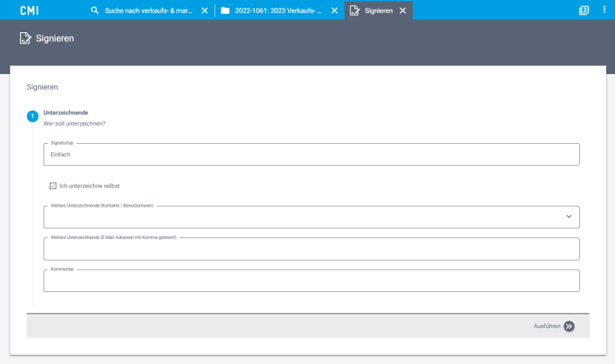This screenshot has height=364, width=615.
Task: Focus the additional signers e-mail addresses field
Action: tap(311, 249)
